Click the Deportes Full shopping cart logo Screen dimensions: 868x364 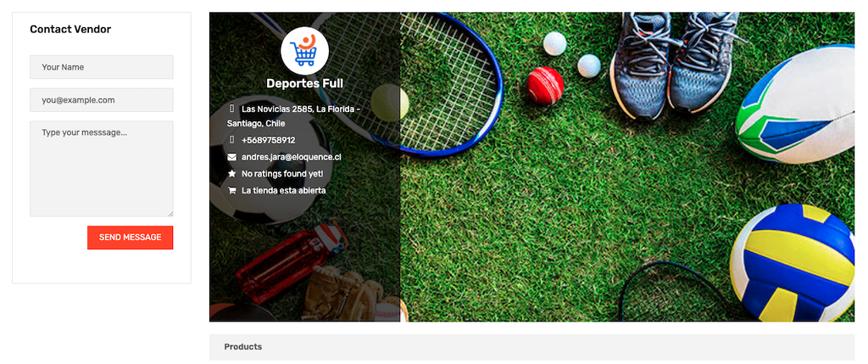(304, 50)
